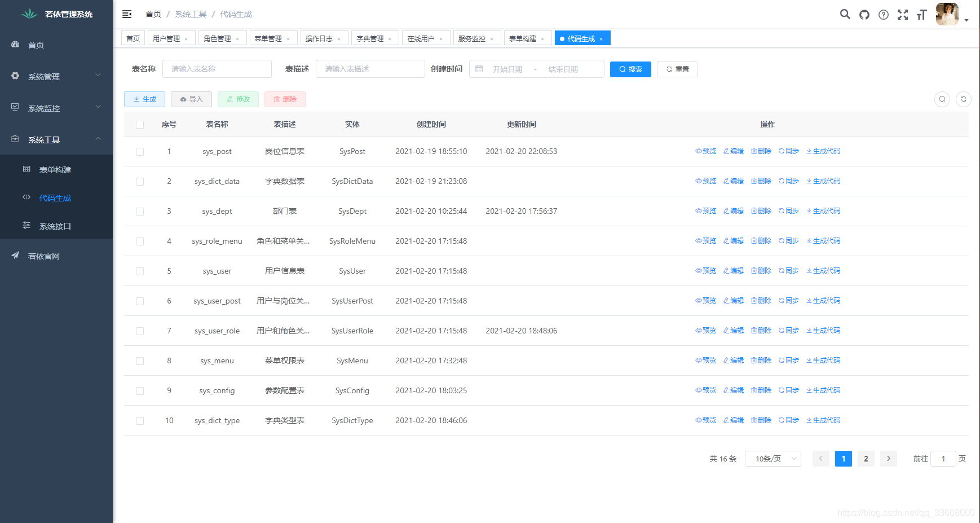The height and width of the screenshot is (523, 980).
Task: Jump to page 2
Action: tap(866, 459)
